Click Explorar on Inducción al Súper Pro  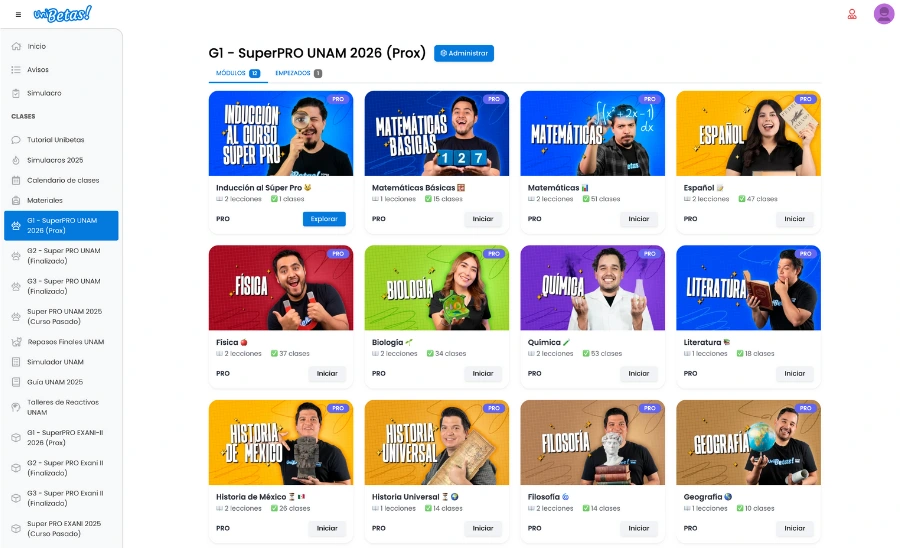coord(324,219)
